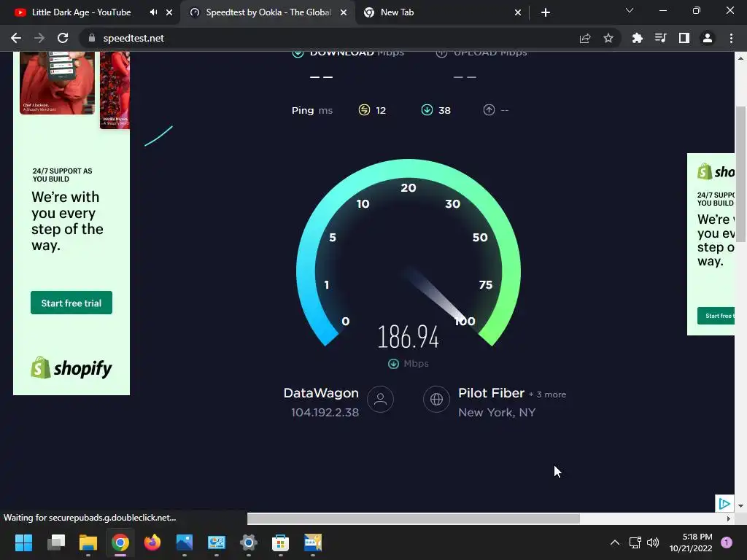Click the forward navigation arrow
This screenshot has height=560, width=747.
pyautogui.click(x=39, y=38)
